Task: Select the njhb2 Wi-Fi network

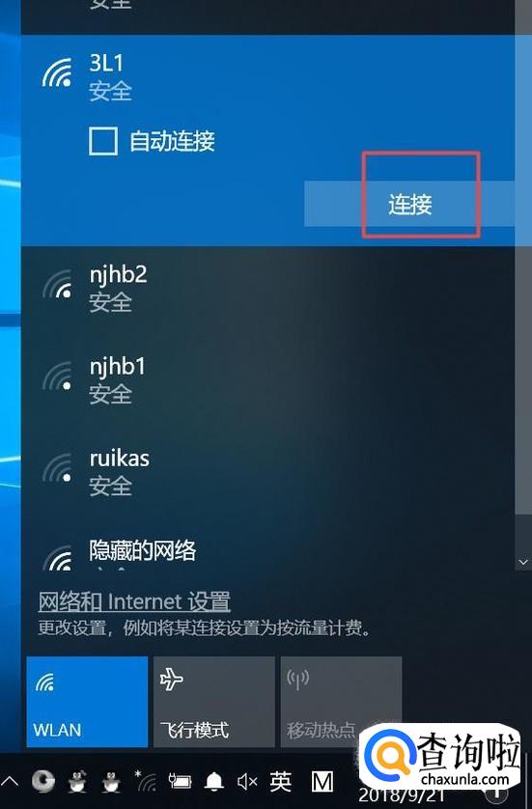Action: click(267, 289)
